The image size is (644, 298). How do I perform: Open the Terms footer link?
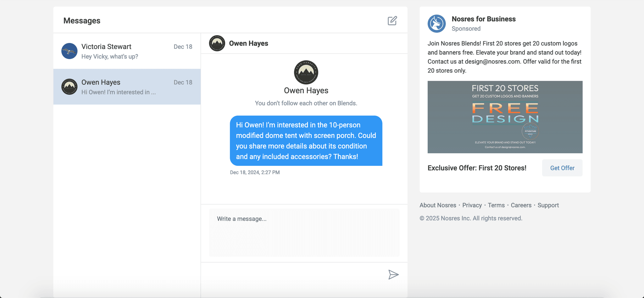[496, 205]
